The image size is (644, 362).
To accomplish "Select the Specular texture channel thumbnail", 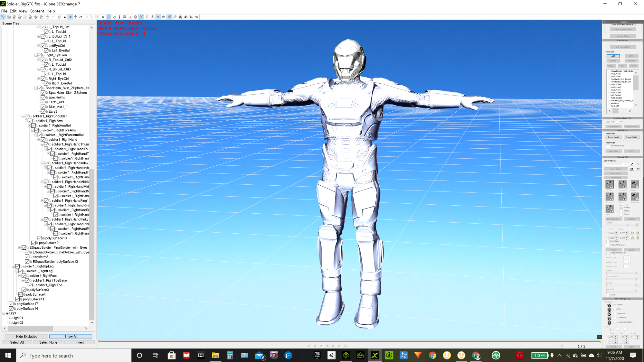I will point(610,196).
